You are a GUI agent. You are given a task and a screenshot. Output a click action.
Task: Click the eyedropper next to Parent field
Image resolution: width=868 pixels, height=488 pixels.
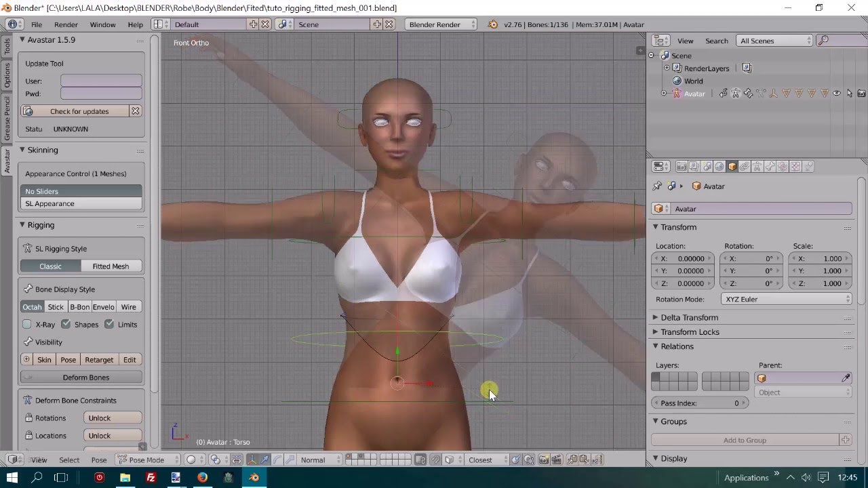click(x=846, y=378)
